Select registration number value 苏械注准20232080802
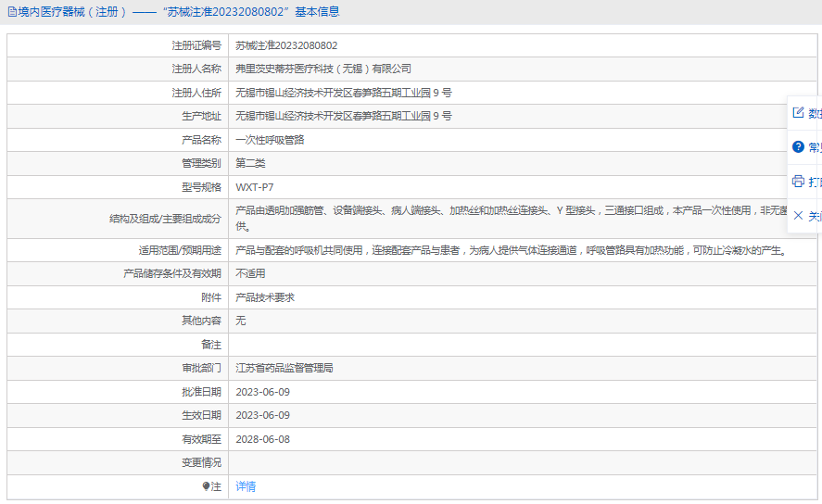822x504 pixels. (286, 45)
